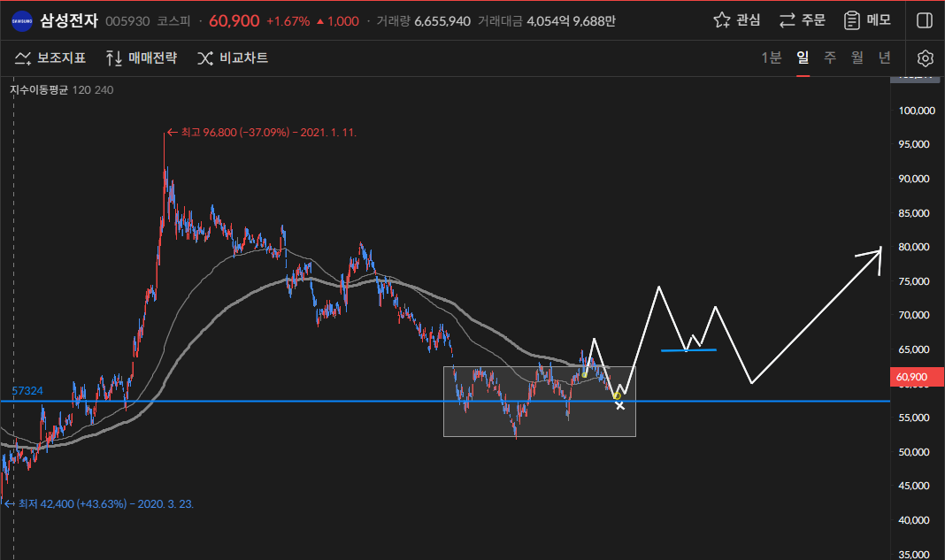
Task: Click the 삼성전자 stock name
Action: (69, 21)
